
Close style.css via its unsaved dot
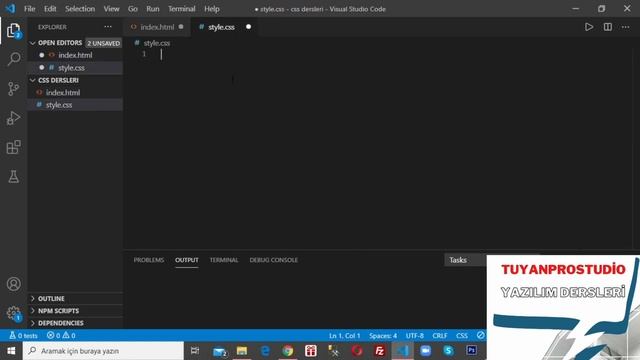pos(248,27)
